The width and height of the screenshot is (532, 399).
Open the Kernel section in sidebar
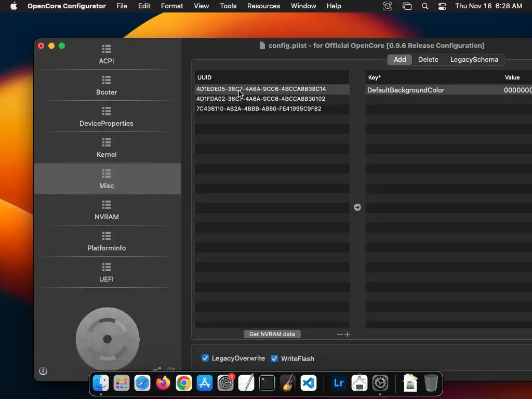click(x=107, y=148)
